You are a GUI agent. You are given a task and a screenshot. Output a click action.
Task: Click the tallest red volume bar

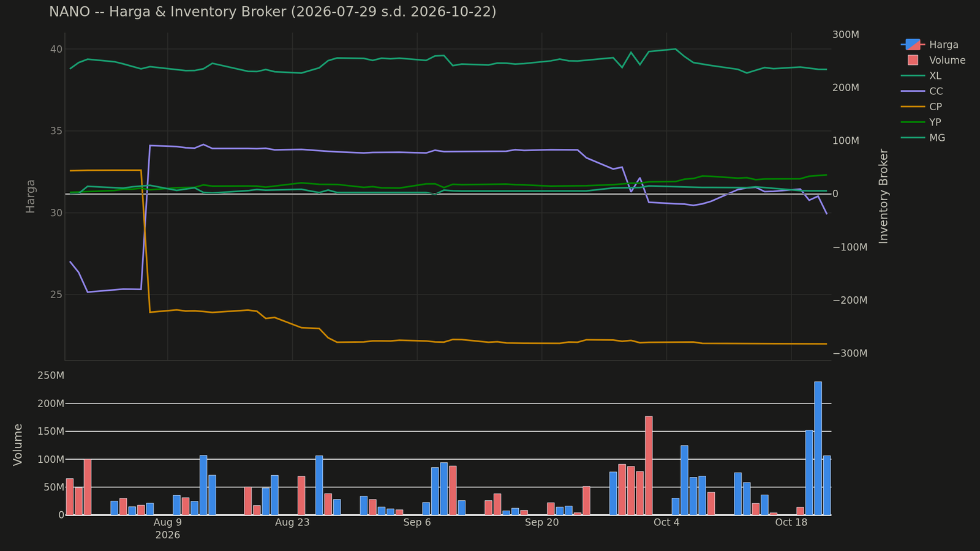coord(649,465)
